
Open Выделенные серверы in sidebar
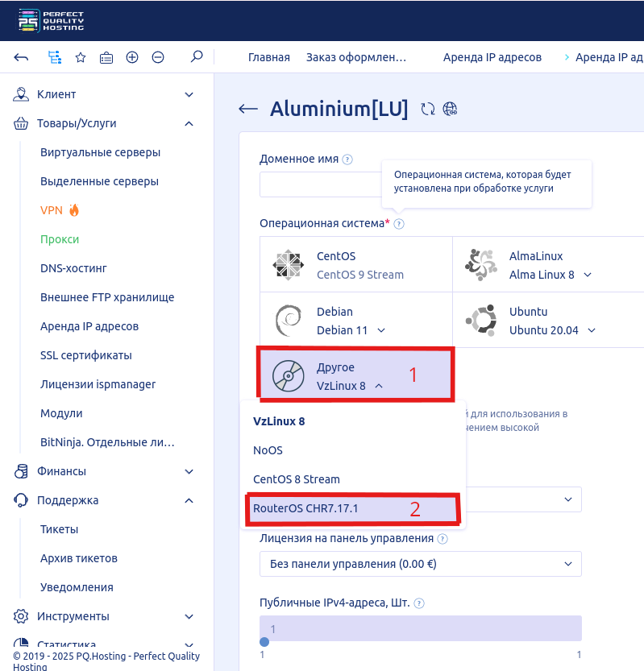click(x=99, y=181)
